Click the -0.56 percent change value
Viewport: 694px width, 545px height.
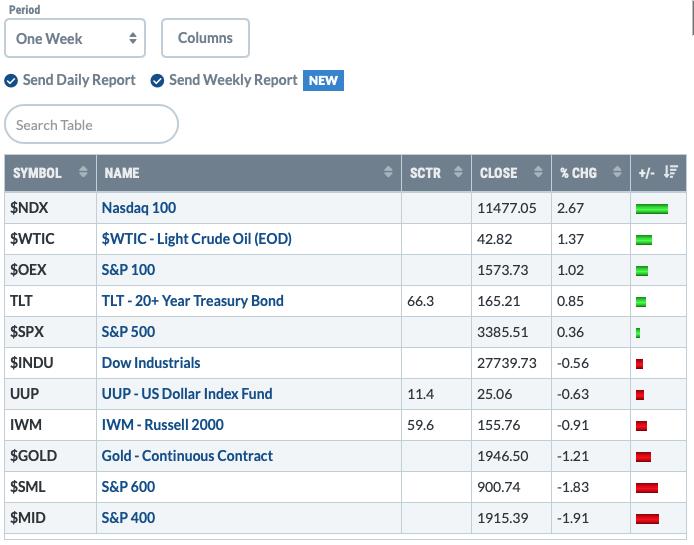[573, 363]
